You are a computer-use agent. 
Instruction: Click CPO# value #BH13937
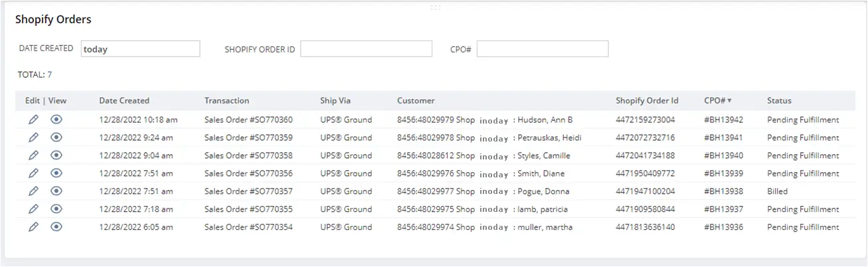[x=723, y=209]
